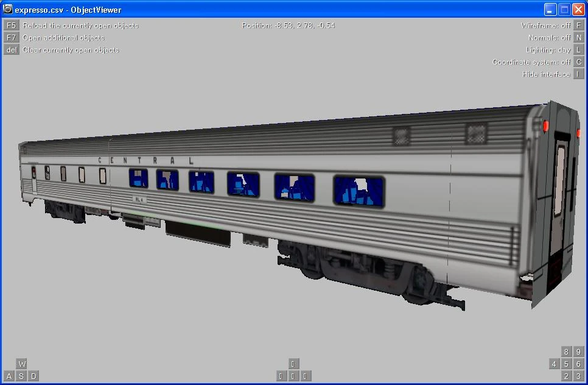Click the S key icon
Viewport: 588px width, 385px height.
[21, 376]
